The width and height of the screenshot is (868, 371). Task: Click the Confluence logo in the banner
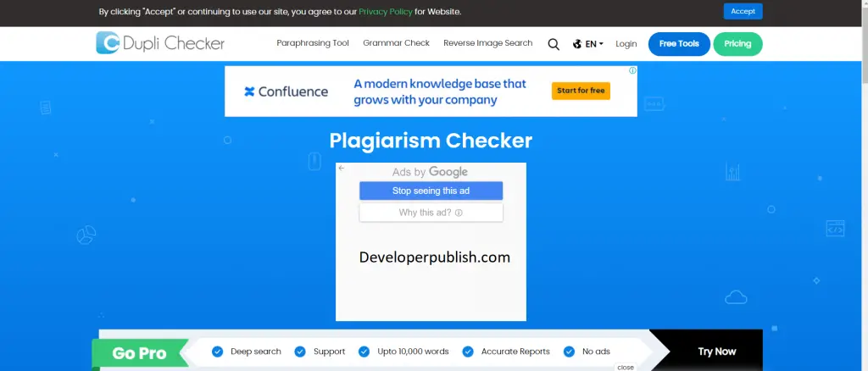(x=287, y=91)
